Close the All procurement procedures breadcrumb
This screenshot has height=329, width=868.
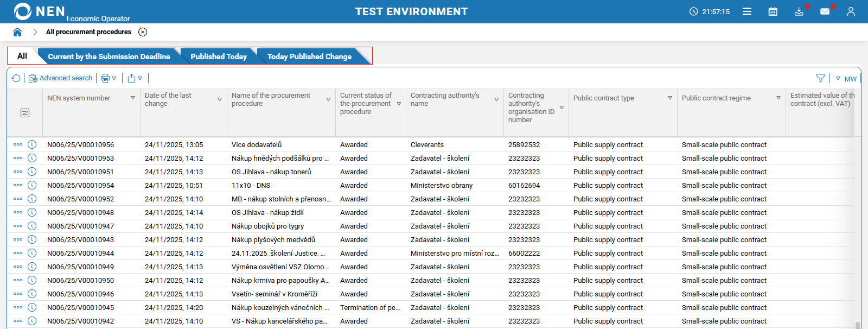(x=143, y=32)
